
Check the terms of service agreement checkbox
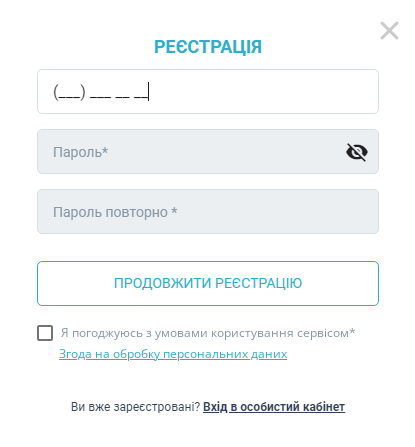[x=45, y=333]
